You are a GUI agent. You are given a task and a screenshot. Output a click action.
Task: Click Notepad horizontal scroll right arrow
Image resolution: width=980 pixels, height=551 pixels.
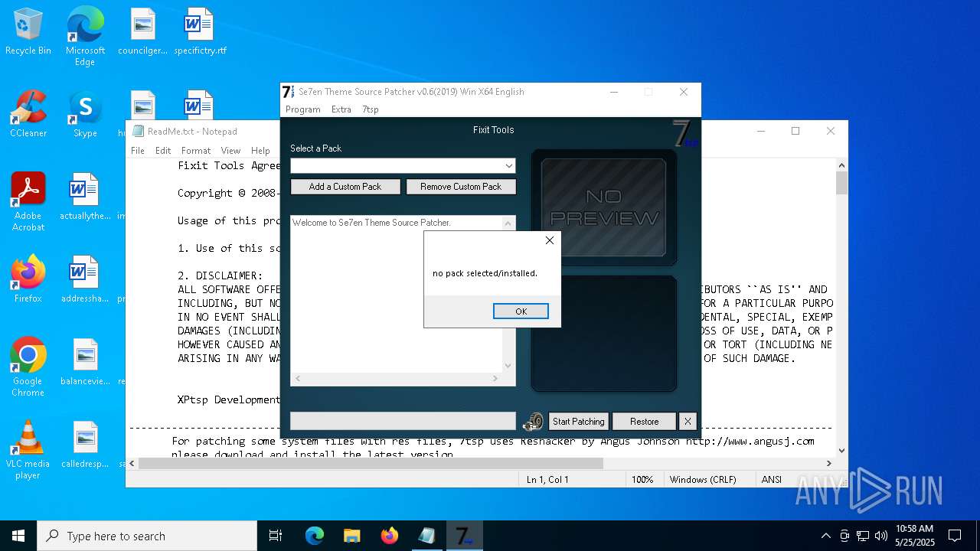pos(828,463)
